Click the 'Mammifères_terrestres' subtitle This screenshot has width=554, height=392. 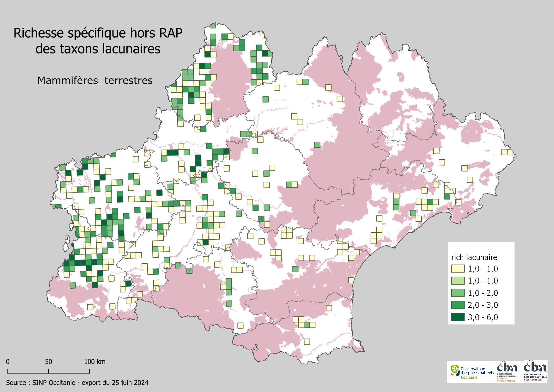(x=95, y=81)
